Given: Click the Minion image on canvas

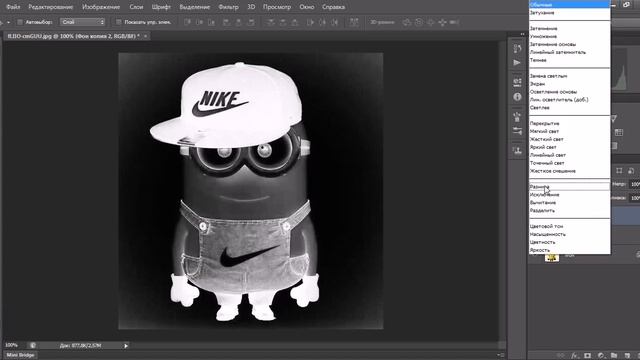Looking at the screenshot, I should pos(251,191).
